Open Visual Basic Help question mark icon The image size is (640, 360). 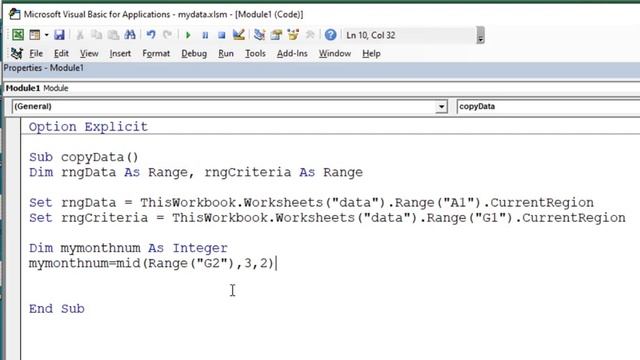330,35
